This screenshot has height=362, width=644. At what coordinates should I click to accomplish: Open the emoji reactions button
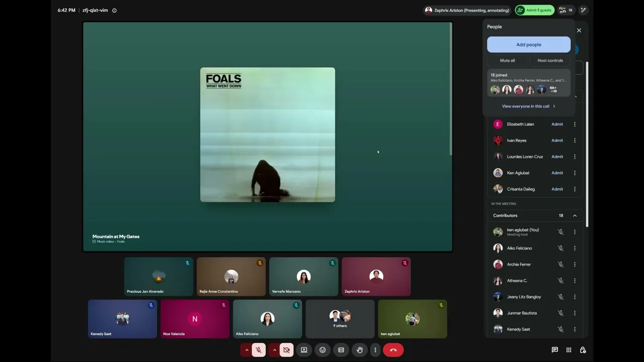(323, 350)
